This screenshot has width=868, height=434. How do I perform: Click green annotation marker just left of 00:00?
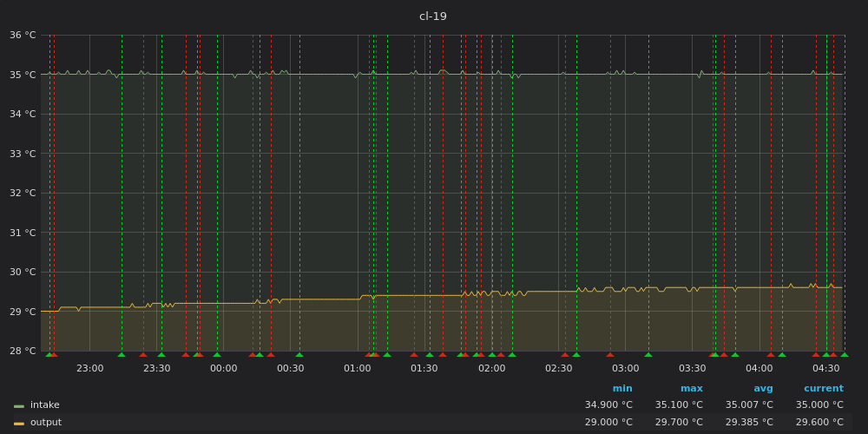click(x=217, y=354)
